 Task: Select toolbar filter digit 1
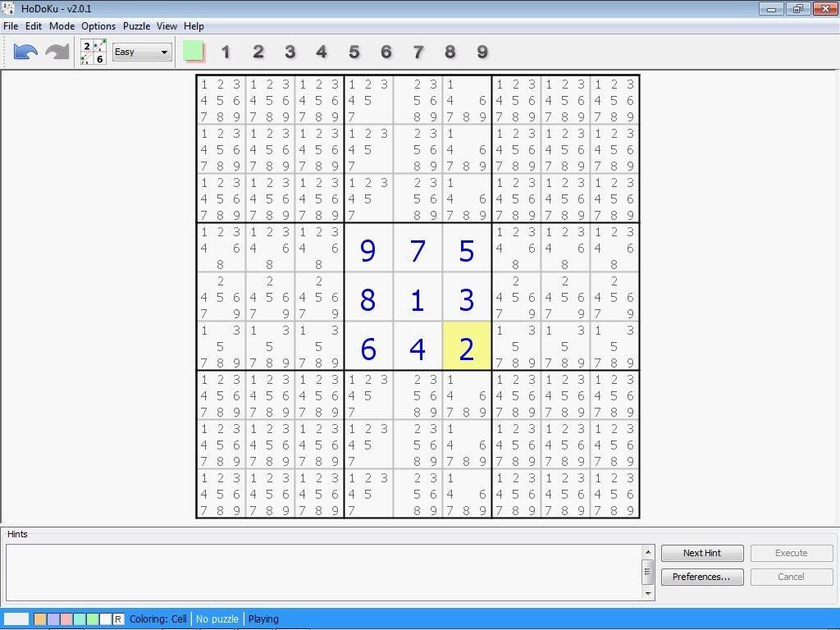click(x=226, y=52)
